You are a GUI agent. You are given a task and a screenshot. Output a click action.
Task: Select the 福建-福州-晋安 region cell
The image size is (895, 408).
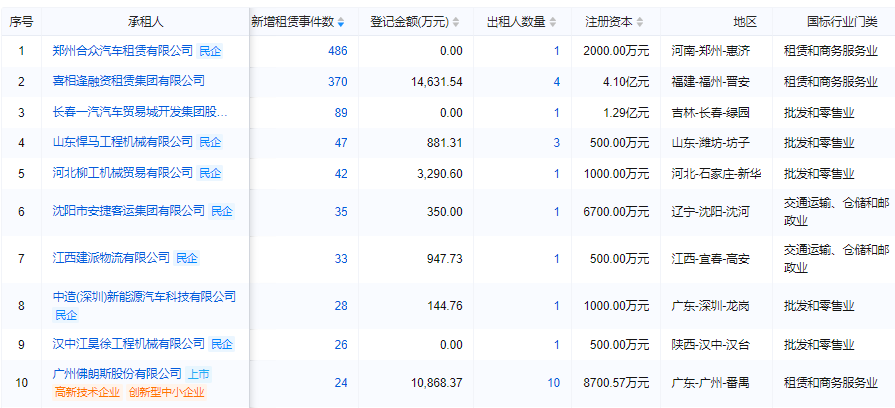click(x=711, y=82)
